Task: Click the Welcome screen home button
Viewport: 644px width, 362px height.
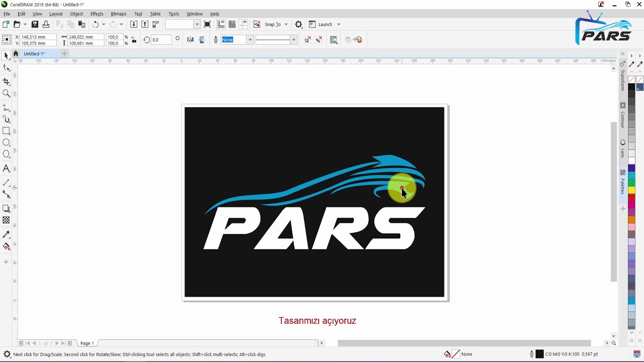Action: (x=16, y=54)
